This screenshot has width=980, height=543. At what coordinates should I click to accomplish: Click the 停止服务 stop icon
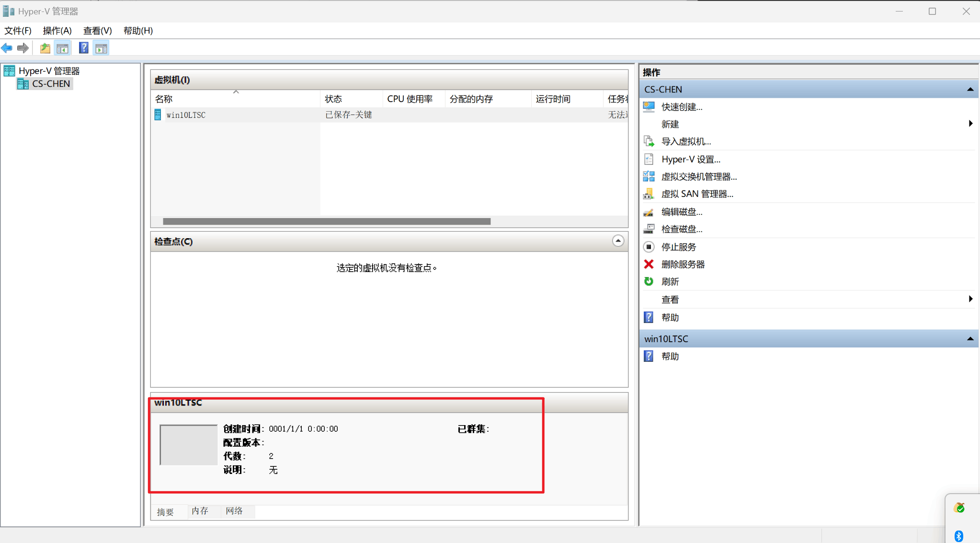[649, 247]
